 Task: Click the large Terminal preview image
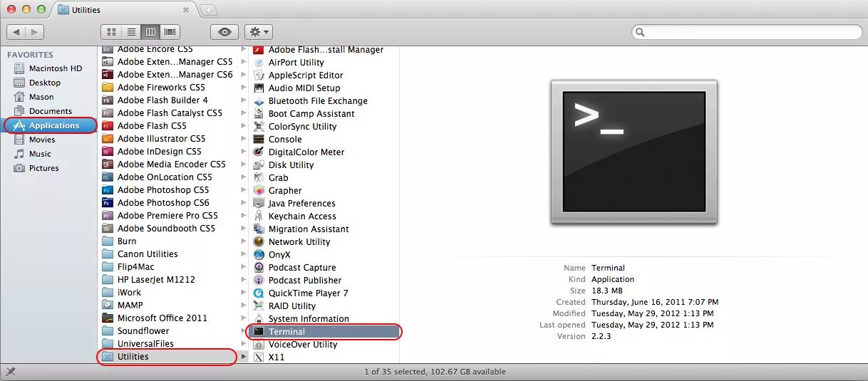coord(634,152)
